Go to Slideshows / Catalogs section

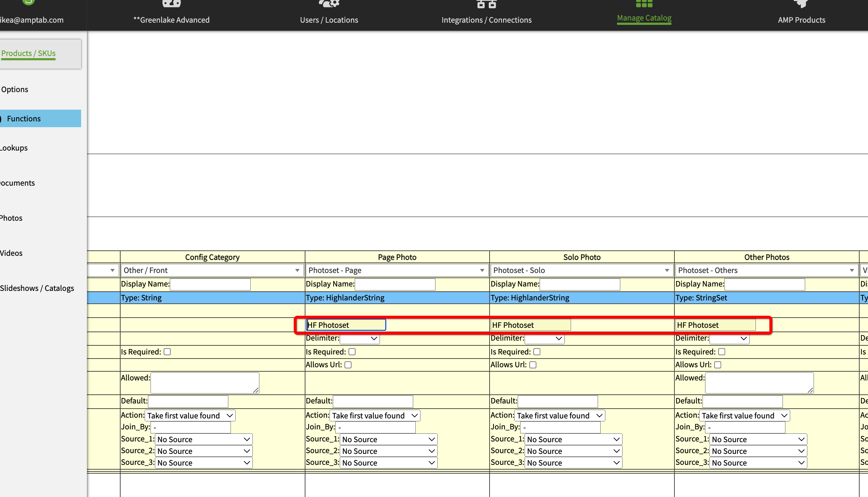point(37,288)
